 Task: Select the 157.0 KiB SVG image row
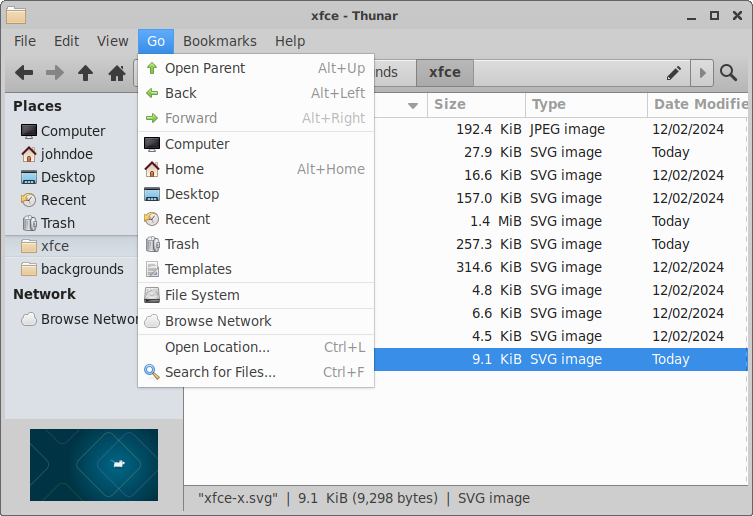560,198
